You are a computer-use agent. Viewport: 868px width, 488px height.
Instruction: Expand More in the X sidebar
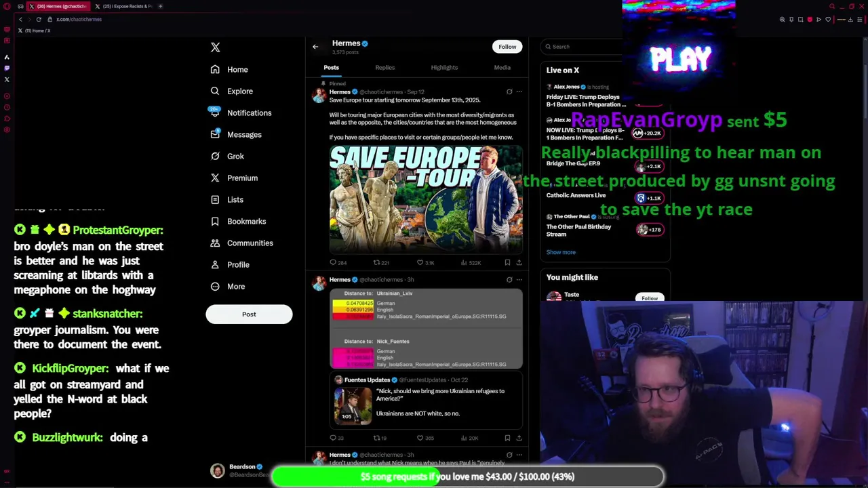(x=227, y=286)
